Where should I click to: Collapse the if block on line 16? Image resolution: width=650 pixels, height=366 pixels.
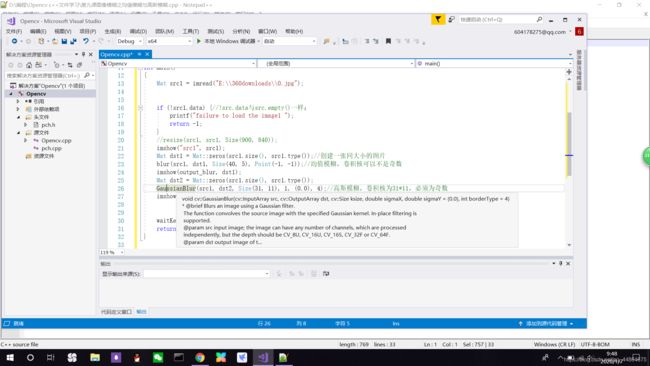click(140, 108)
